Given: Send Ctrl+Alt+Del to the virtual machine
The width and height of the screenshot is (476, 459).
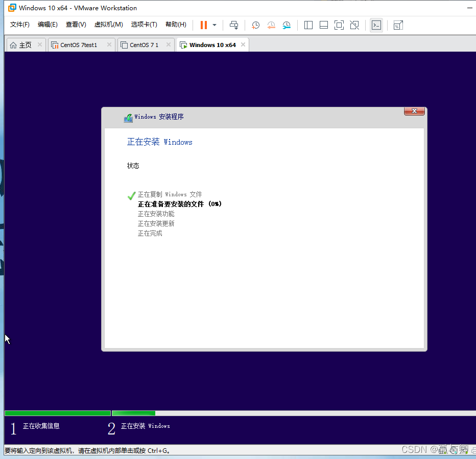Looking at the screenshot, I should (x=234, y=25).
